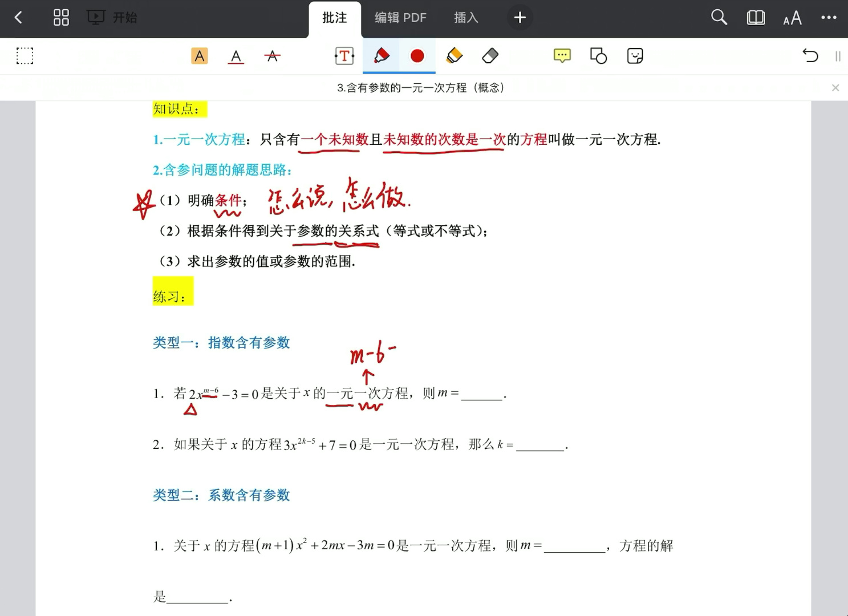
Task: Select the eraser tool
Action: [489, 56]
